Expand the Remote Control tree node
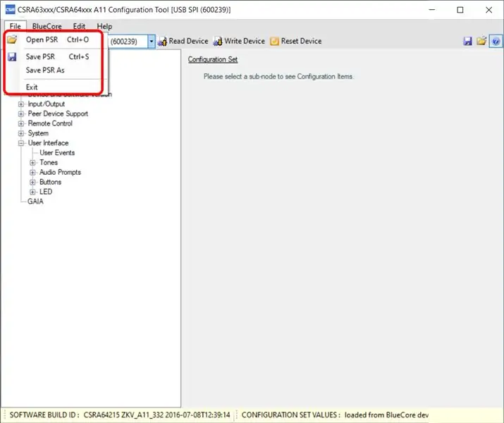The image size is (504, 423). pos(21,124)
